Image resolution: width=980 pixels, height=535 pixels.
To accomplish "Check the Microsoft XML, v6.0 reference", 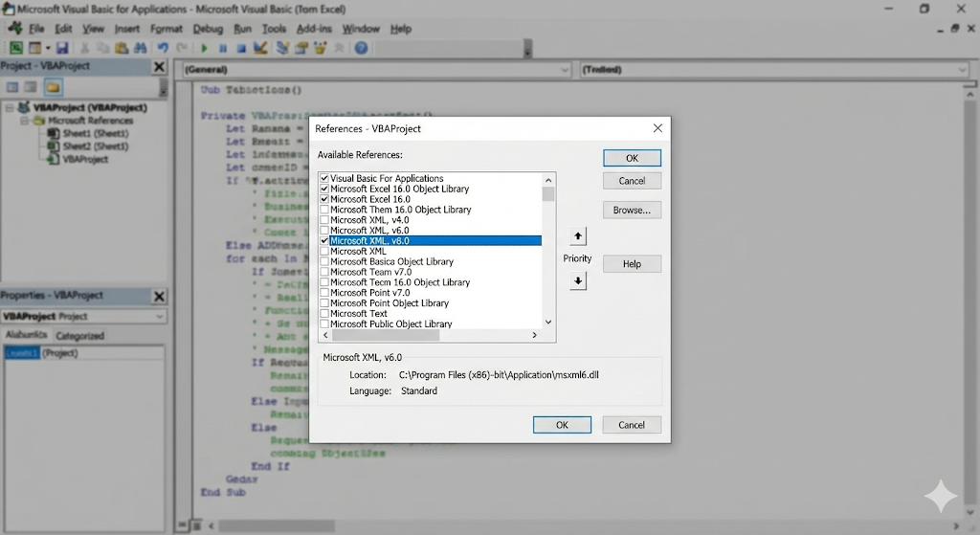I will coord(324,230).
